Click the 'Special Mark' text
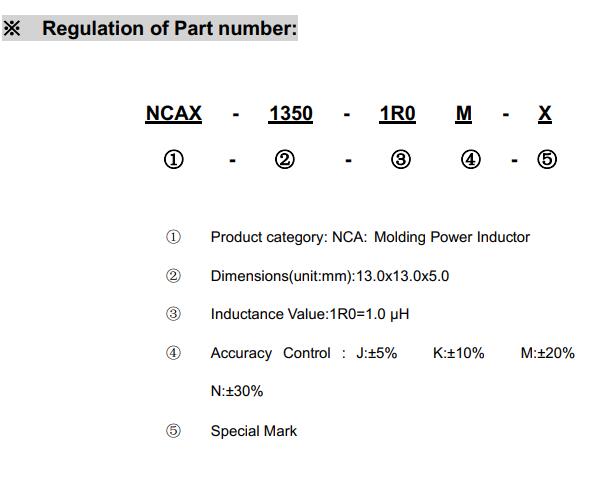Image resolution: width=612 pixels, height=490 pixels. (254, 431)
